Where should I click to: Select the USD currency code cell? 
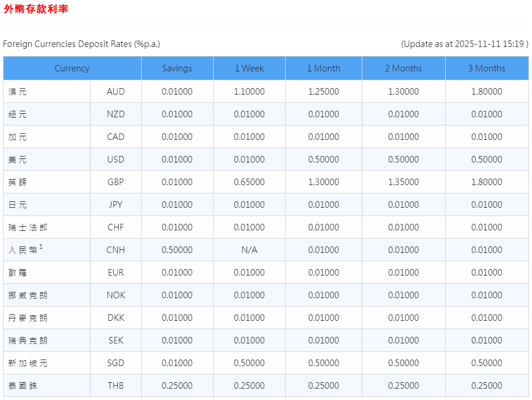point(115,160)
